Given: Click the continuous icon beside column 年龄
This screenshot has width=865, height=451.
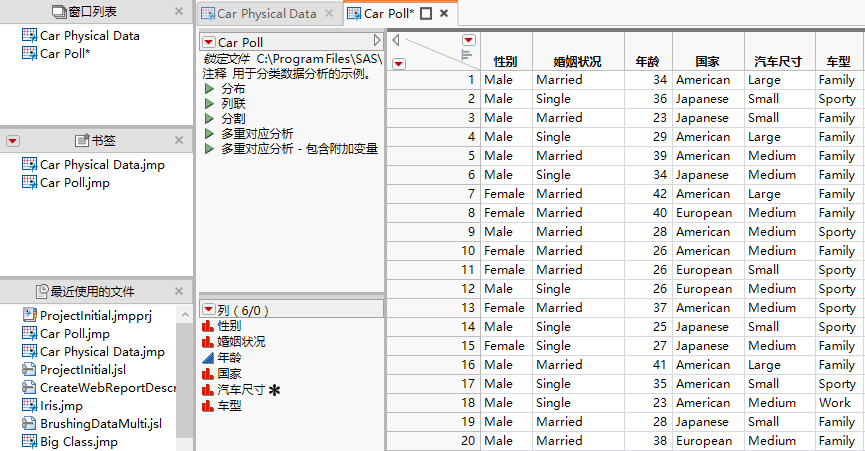Looking at the screenshot, I should tap(208, 358).
